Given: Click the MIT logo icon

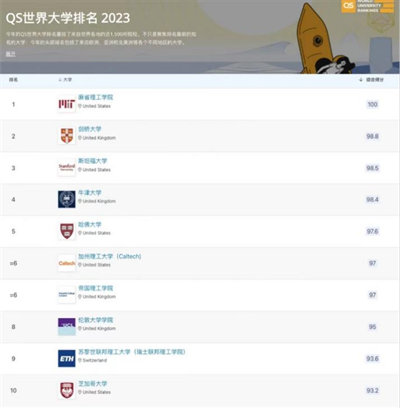Looking at the screenshot, I should (67, 104).
